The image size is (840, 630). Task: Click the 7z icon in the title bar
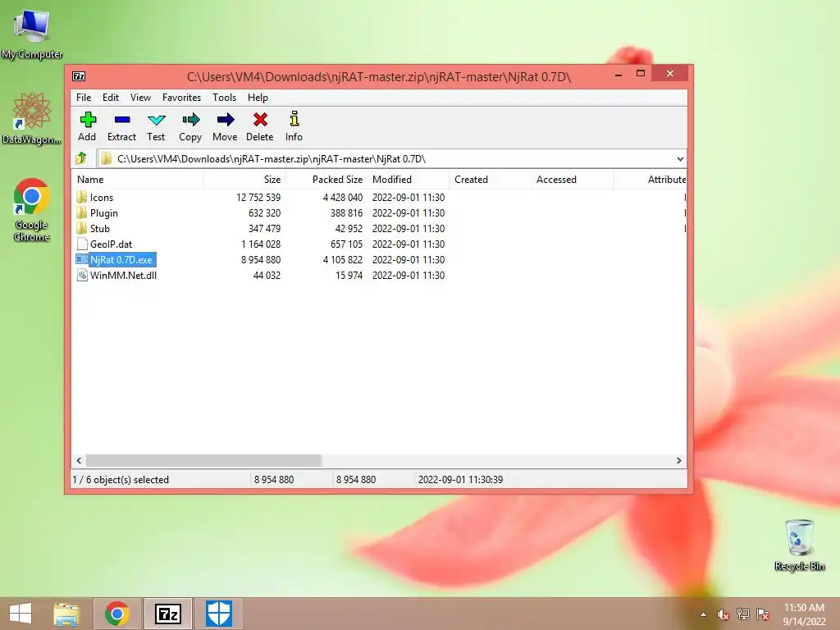79,76
